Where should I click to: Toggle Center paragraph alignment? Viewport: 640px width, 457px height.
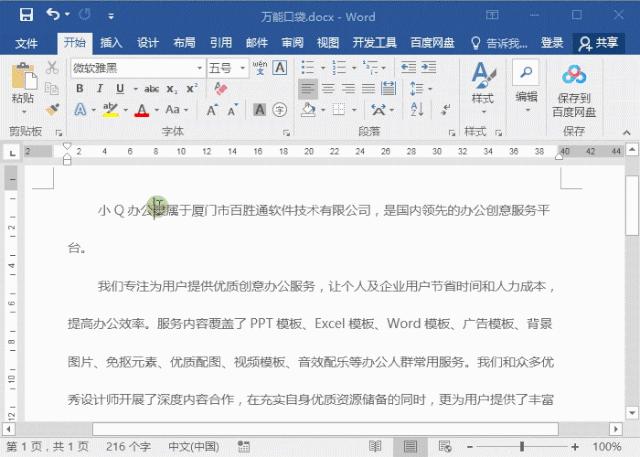click(328, 89)
